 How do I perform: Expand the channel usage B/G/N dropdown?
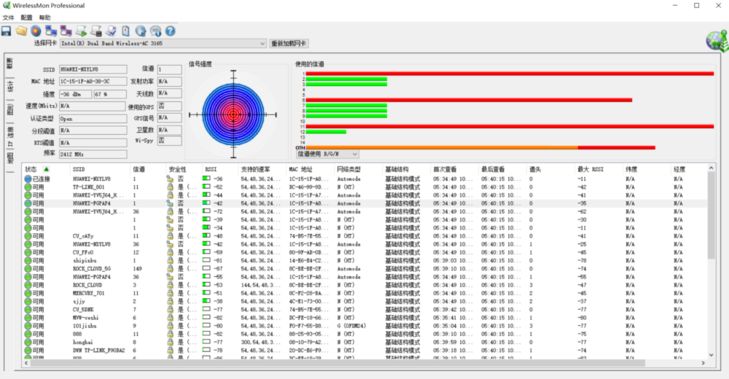327,154
